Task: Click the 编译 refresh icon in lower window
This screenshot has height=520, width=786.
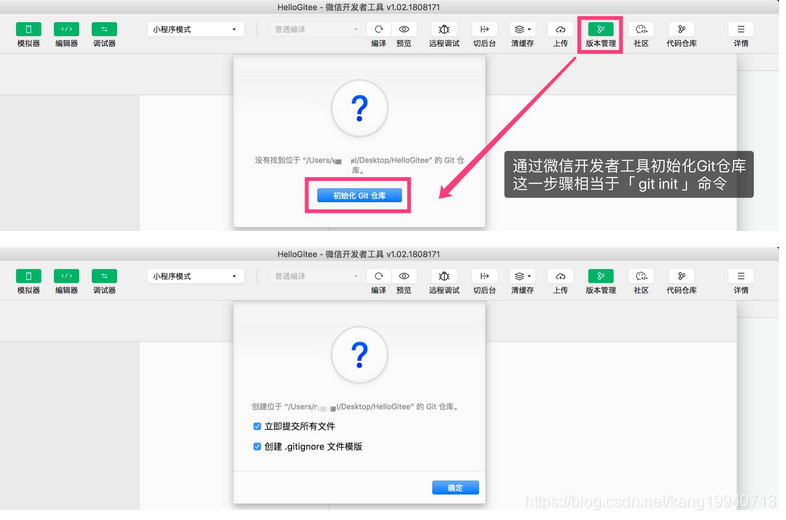Action: (x=378, y=276)
